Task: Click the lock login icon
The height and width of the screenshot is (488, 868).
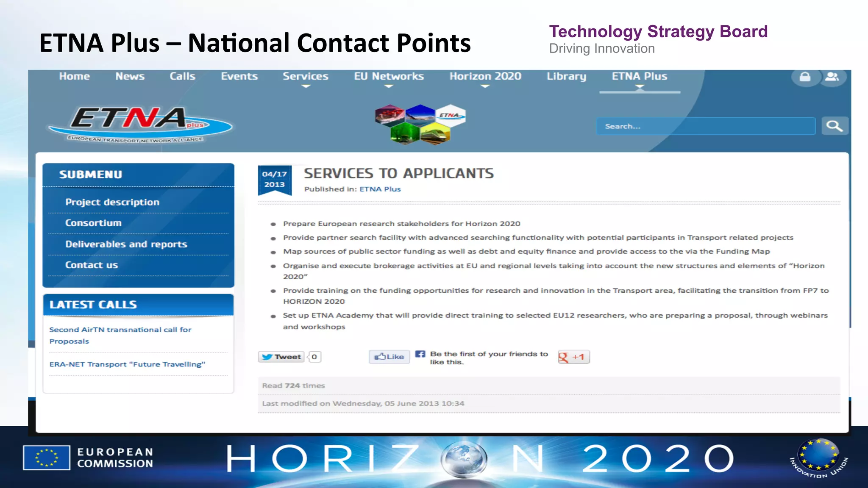Action: click(805, 77)
